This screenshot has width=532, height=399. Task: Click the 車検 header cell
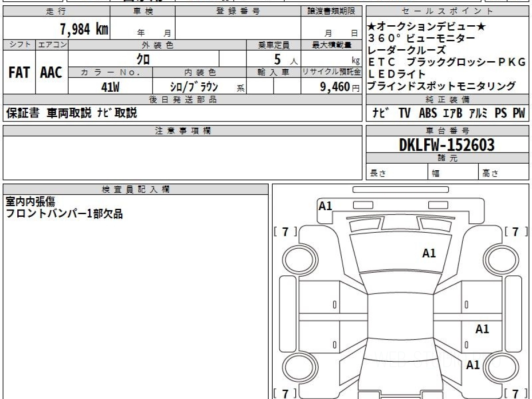click(x=143, y=12)
